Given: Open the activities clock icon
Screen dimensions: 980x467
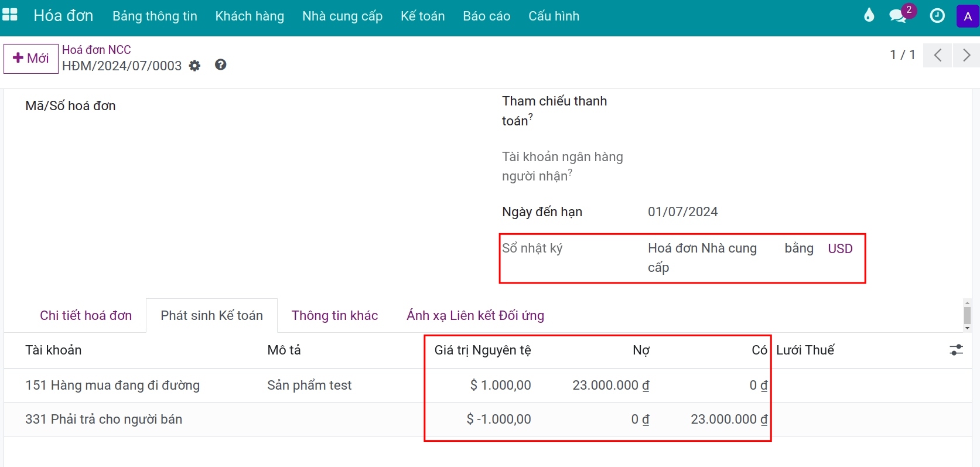Looking at the screenshot, I should pyautogui.click(x=937, y=16).
